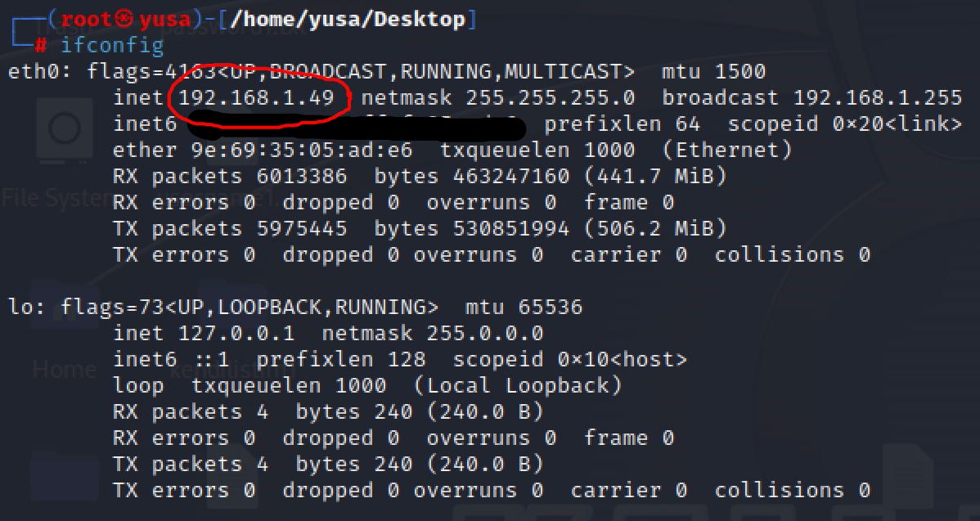Click the mtu 65536 value
Image resolution: width=980 pixels, height=521 pixels.
(x=524, y=307)
